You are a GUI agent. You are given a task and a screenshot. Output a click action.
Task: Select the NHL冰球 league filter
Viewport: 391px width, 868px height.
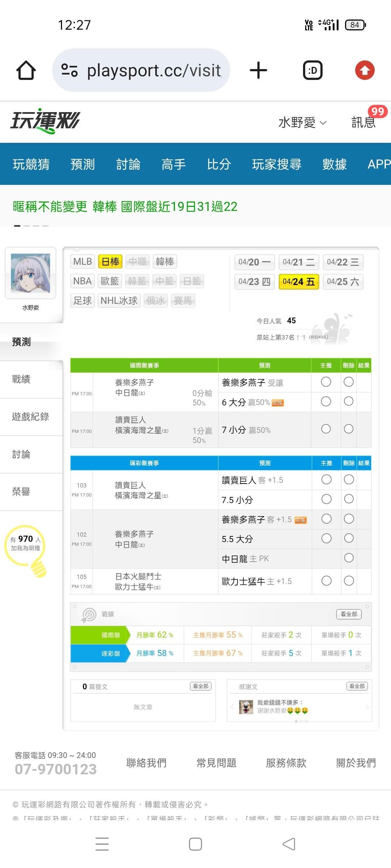[x=119, y=301]
